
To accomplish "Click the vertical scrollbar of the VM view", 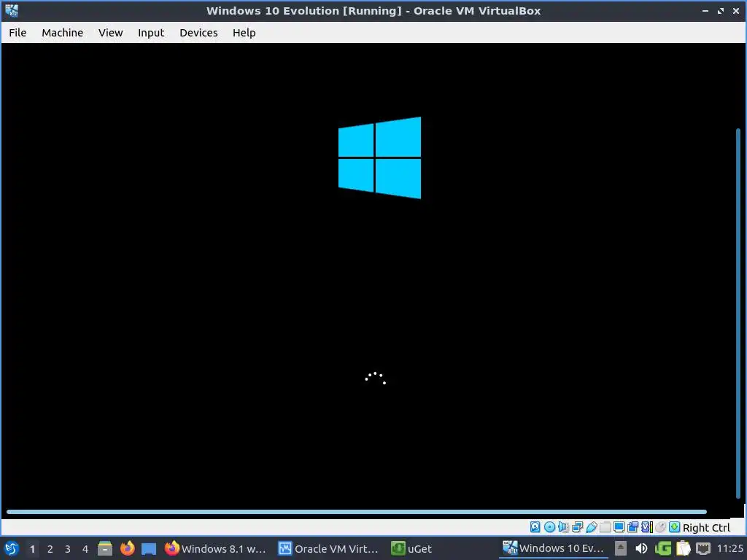I will coord(738,314).
